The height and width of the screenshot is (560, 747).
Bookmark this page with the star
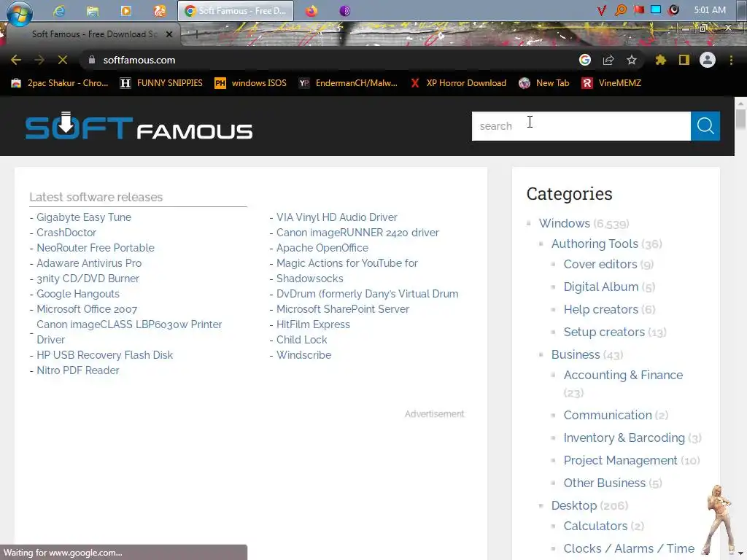(x=632, y=60)
